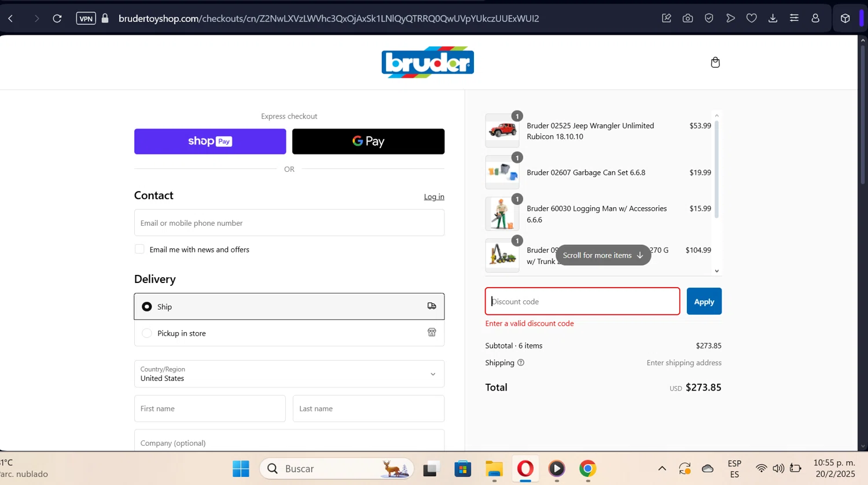Open the ad blocker shield icon

pos(709,19)
